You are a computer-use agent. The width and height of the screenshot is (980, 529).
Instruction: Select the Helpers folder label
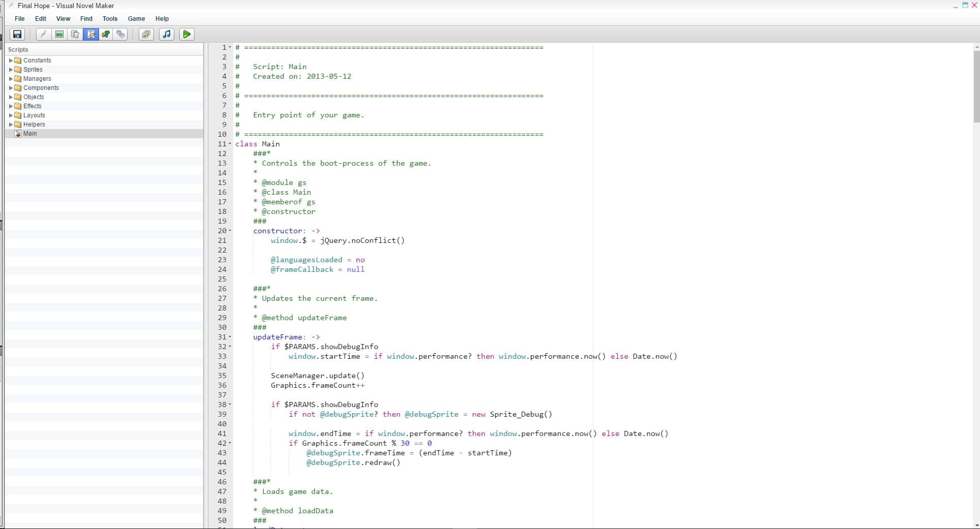[x=34, y=125]
